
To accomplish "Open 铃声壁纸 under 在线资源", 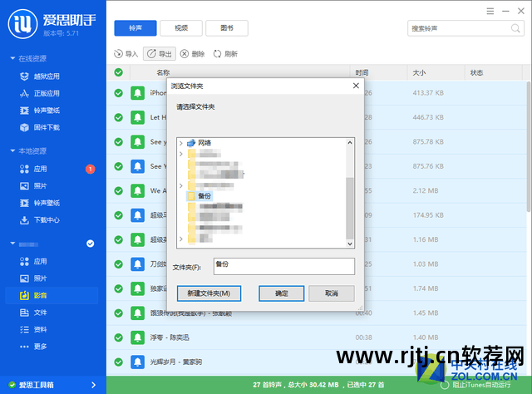I will pos(40,111).
